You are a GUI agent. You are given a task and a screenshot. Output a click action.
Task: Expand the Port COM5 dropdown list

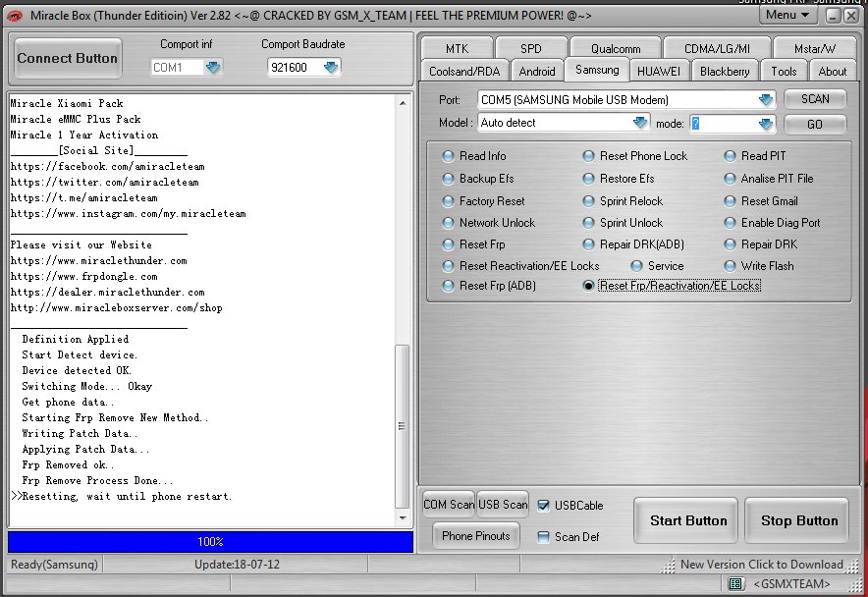pyautogui.click(x=766, y=100)
